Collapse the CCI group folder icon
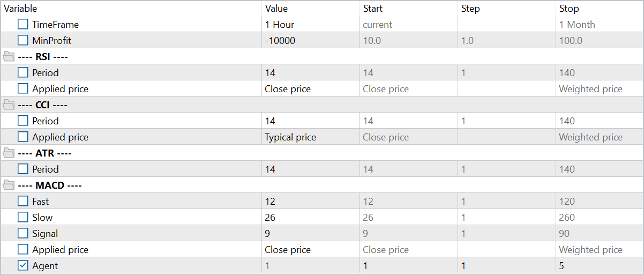 click(9, 105)
